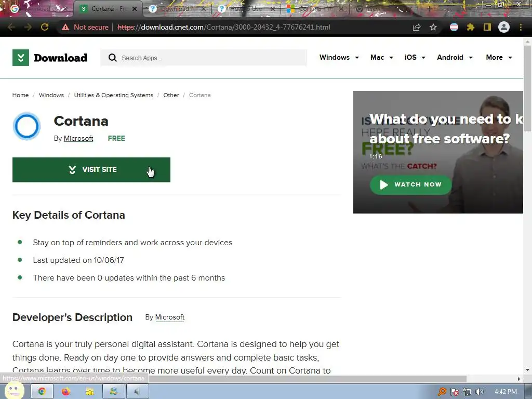
Task: Open the Extensions puzzle icon
Action: click(x=471, y=27)
